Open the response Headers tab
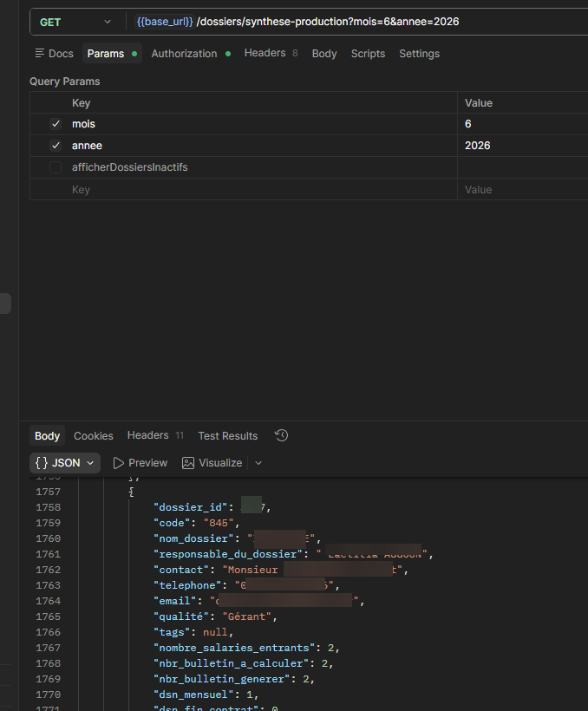588x711 pixels. pos(155,435)
